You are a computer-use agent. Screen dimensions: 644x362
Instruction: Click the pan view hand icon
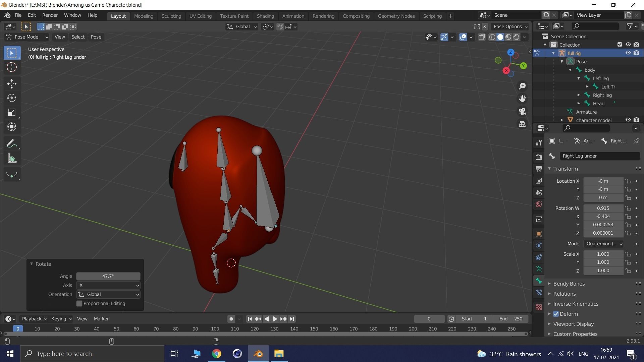[x=522, y=99]
